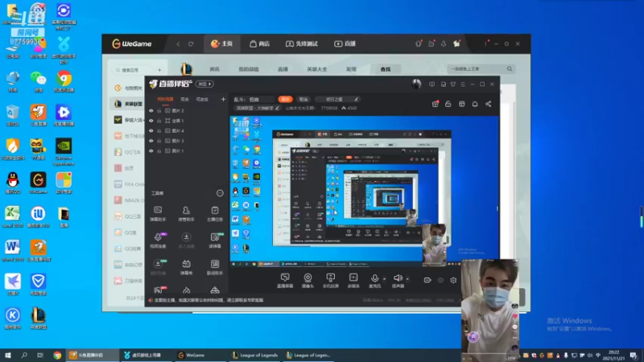Click the lock icon in stream header

[x=448, y=105]
